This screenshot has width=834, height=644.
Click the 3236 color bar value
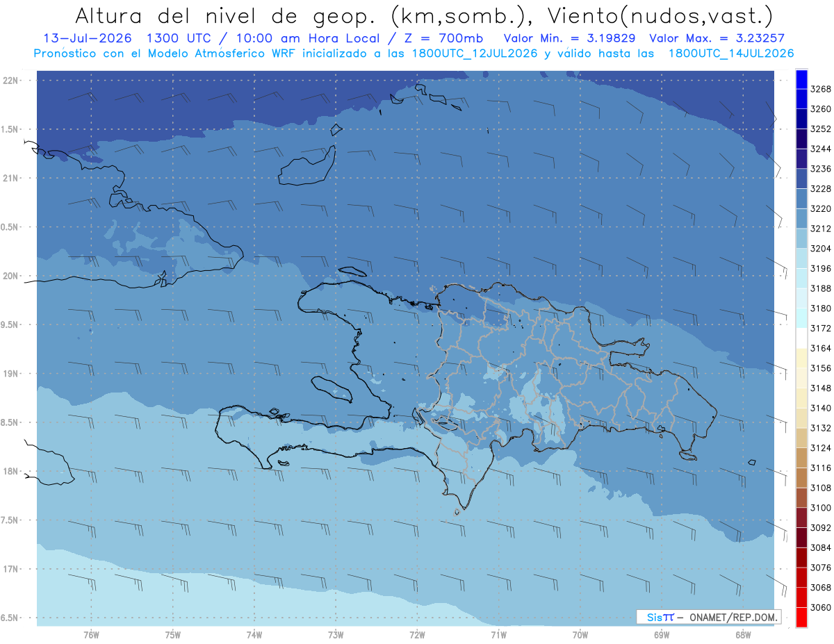(821, 169)
